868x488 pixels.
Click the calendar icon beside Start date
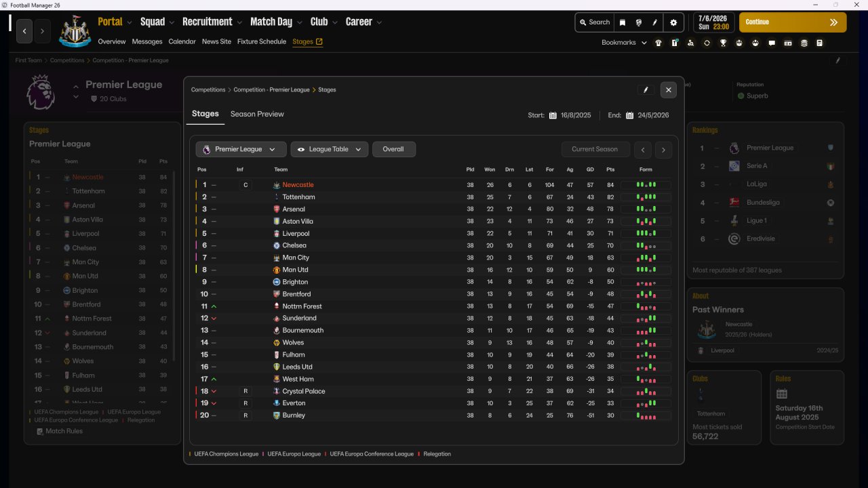tap(553, 115)
